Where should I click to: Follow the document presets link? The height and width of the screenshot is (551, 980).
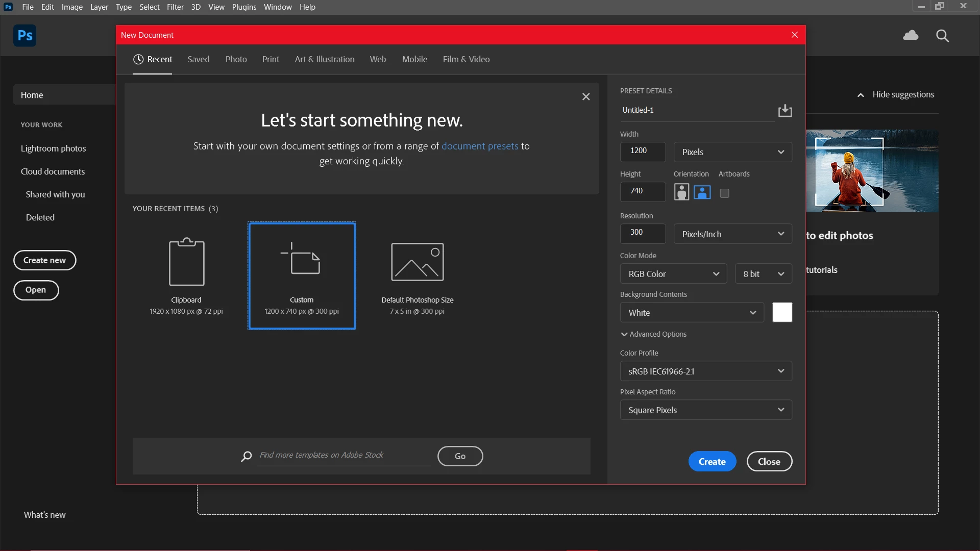(479, 146)
